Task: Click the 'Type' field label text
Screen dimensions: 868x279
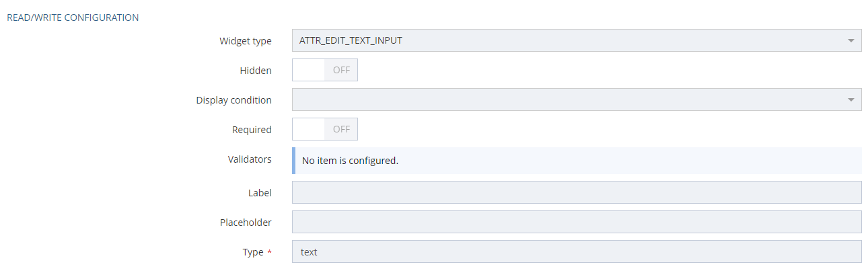Action: coord(253,252)
